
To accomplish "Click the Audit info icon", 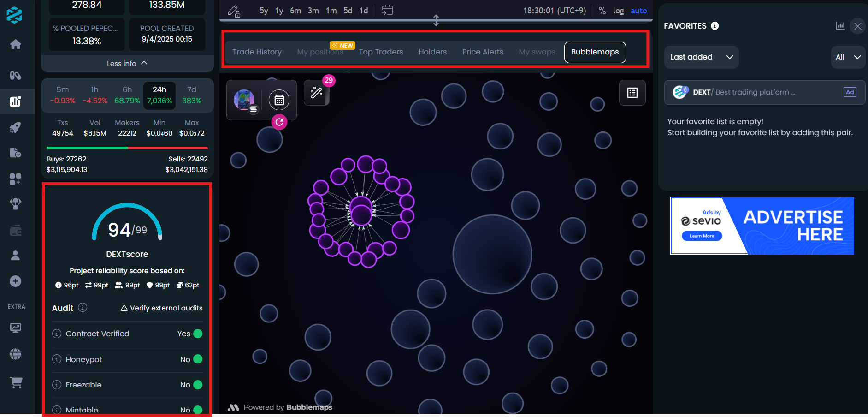I will [83, 308].
